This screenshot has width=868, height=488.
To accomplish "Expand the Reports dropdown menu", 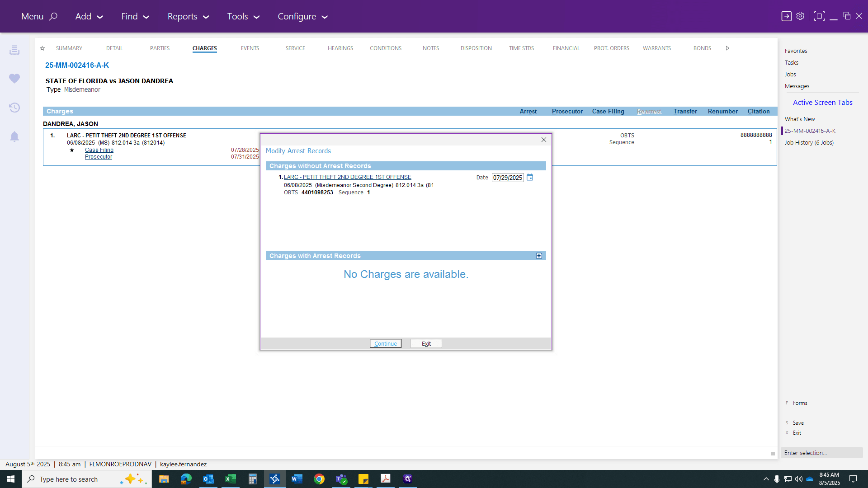I will point(188,16).
